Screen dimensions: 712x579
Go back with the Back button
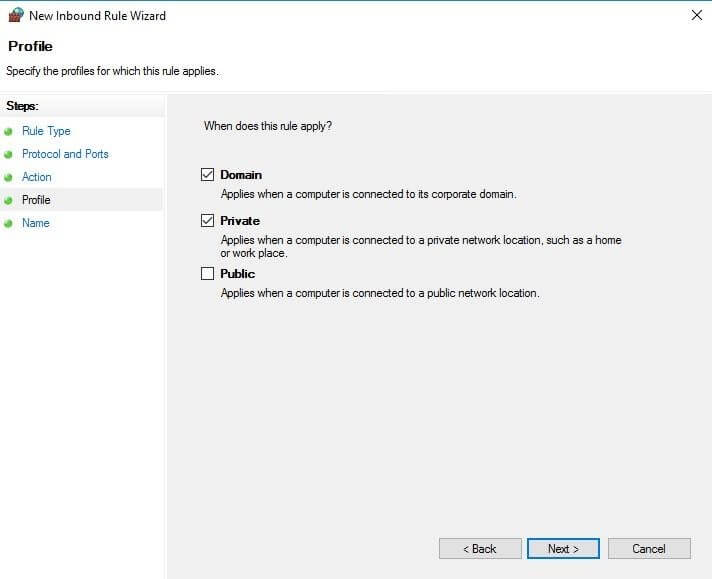click(x=480, y=549)
